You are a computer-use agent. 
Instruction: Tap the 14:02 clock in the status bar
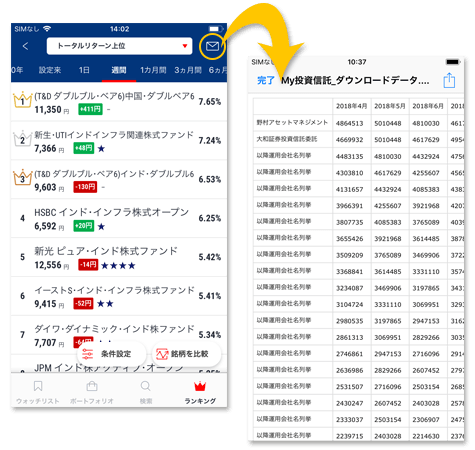tap(119, 29)
